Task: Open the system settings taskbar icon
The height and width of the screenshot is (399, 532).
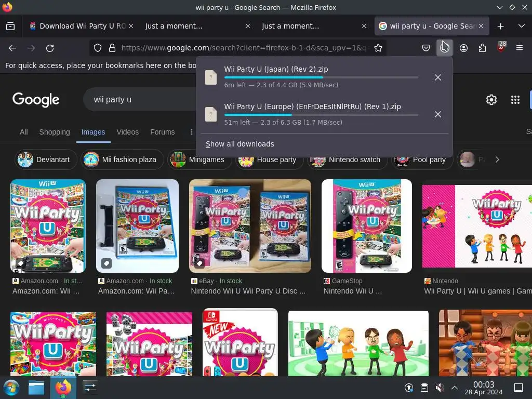Action: coord(90,388)
